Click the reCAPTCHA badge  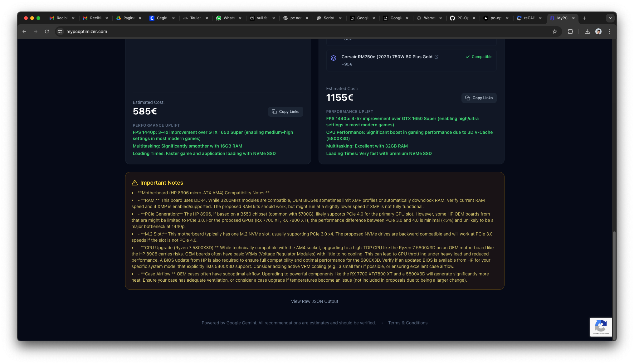601,327
